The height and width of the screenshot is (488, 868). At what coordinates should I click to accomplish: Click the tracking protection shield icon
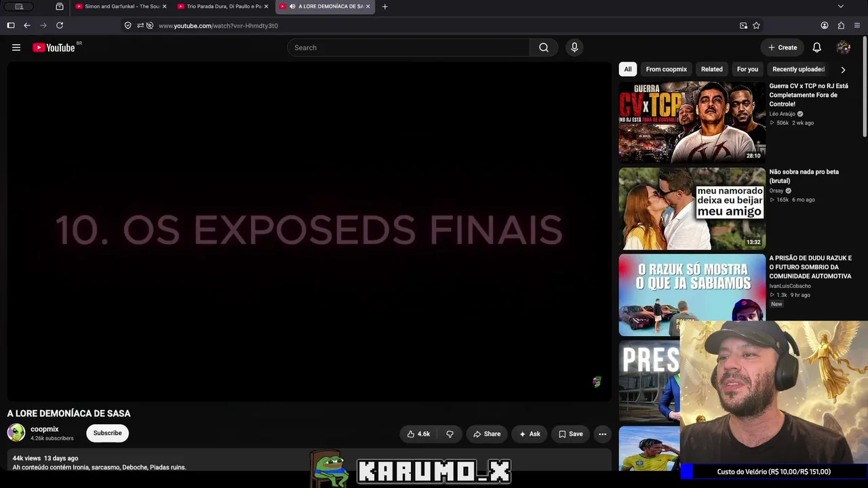pos(127,26)
